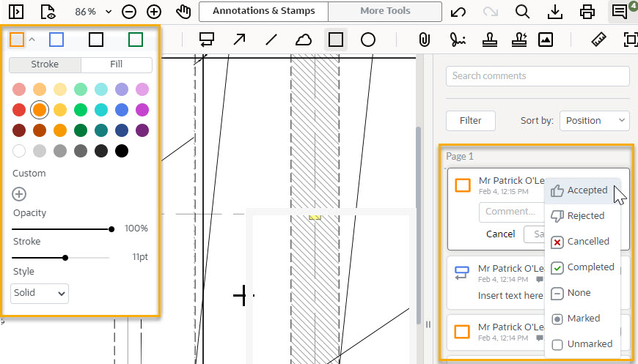Switch to the Stroke tab

click(x=45, y=64)
